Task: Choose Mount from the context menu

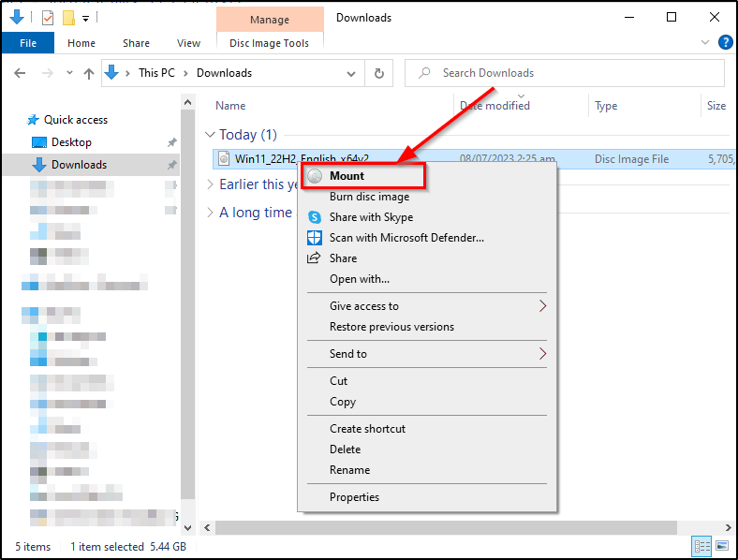Action: [363, 176]
